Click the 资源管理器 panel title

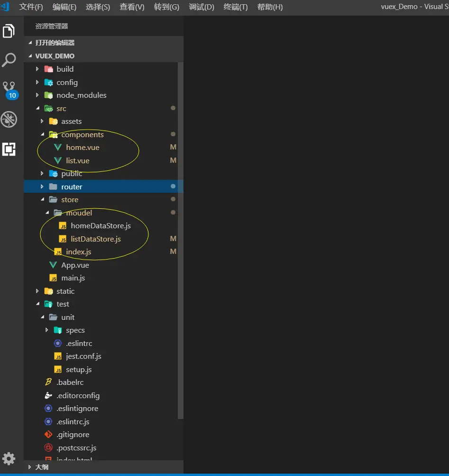pyautogui.click(x=52, y=26)
